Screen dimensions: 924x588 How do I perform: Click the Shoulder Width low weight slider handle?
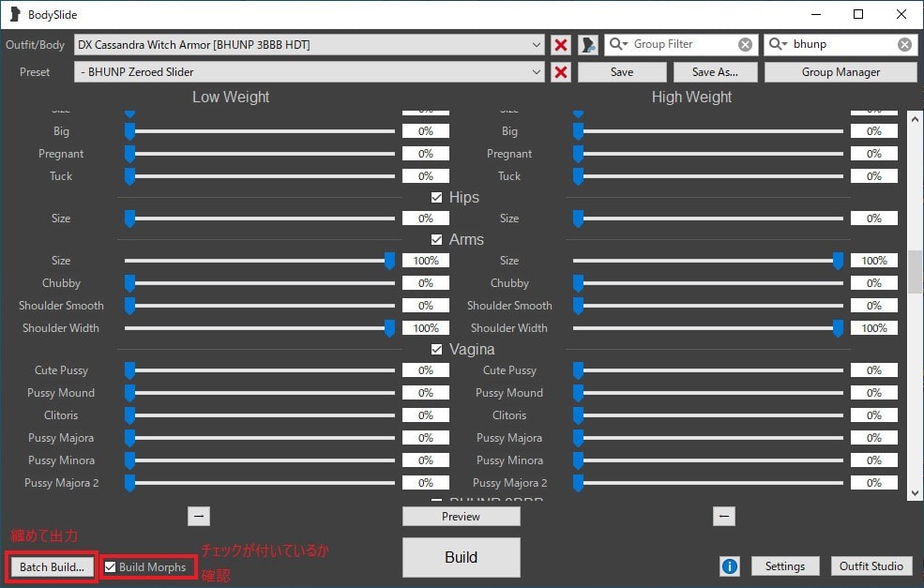pos(389,327)
